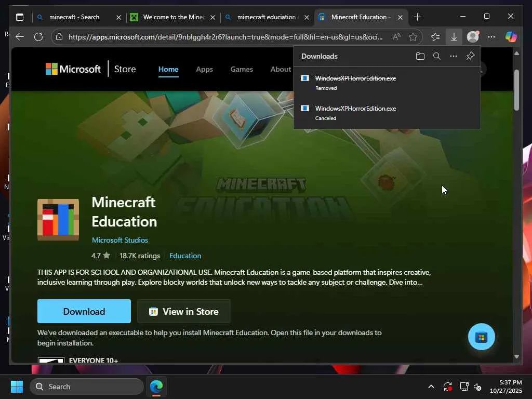Open the Games menu in Store
Screen dimensions: 532x399
point(242,69)
